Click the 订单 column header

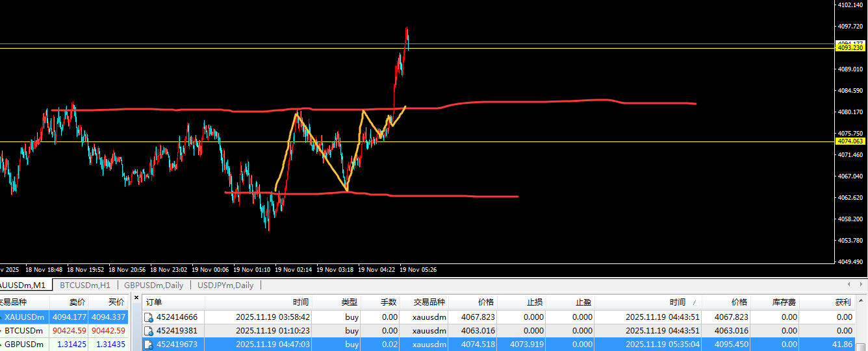coord(154,302)
